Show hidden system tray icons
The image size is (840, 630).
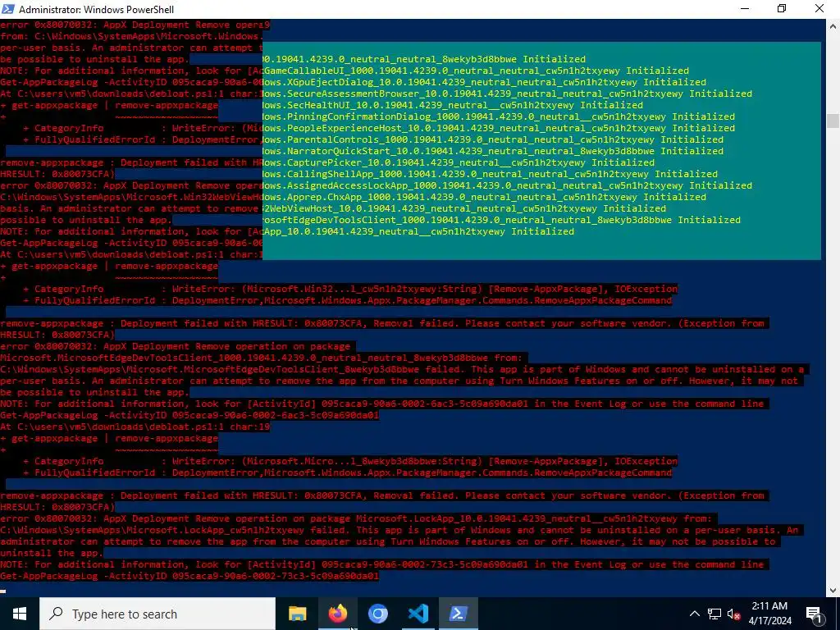pyautogui.click(x=694, y=614)
